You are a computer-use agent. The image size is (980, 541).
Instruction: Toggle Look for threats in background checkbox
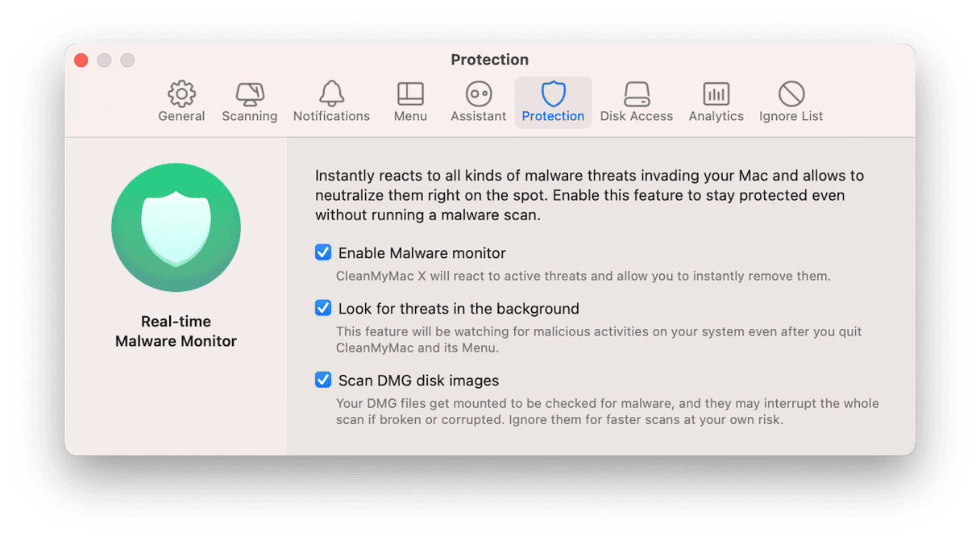pos(323,308)
